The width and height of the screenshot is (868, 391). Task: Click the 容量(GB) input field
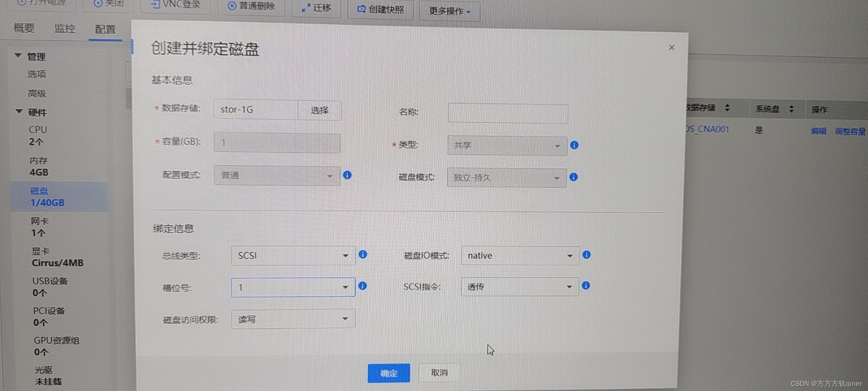[x=277, y=143]
